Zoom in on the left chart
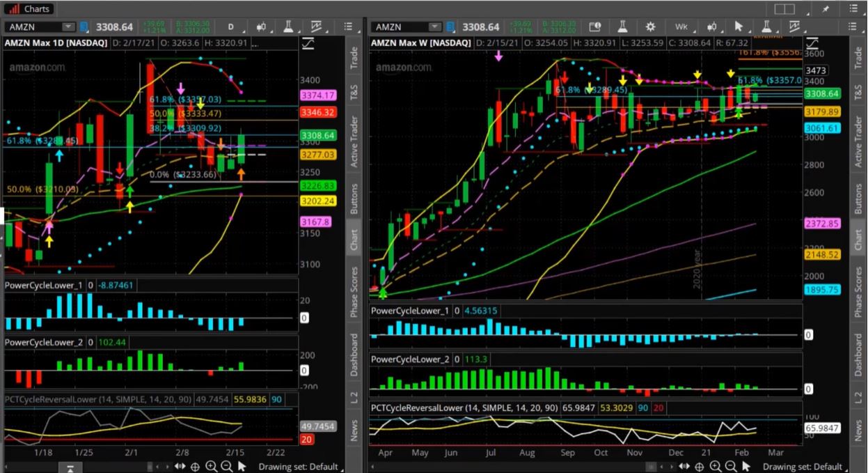 (x=211, y=467)
